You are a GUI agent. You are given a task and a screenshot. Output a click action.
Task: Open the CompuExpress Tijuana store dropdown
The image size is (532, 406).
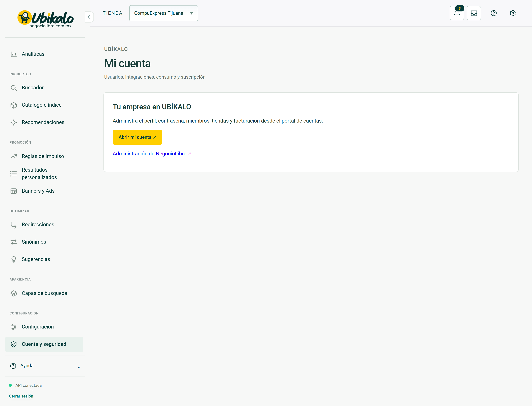(x=163, y=13)
